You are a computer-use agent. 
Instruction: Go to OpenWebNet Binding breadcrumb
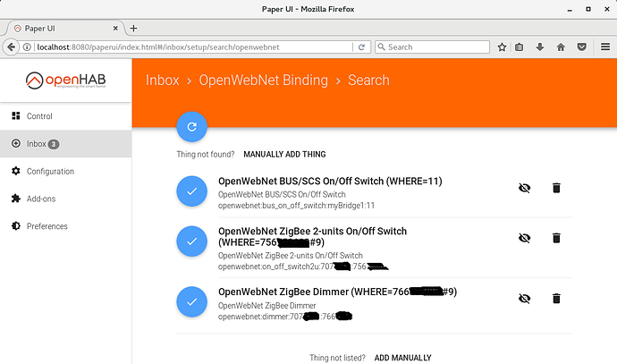(263, 80)
